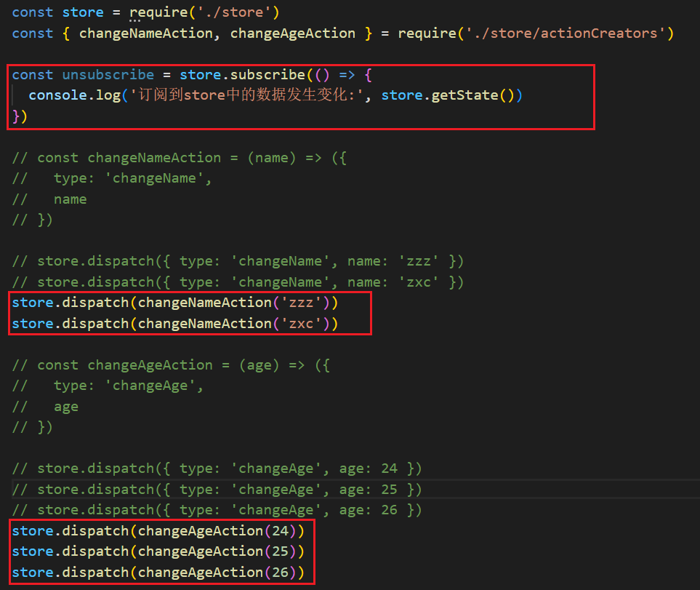Select the string '订阅到store中的数据发生变化:'

pos(247,95)
